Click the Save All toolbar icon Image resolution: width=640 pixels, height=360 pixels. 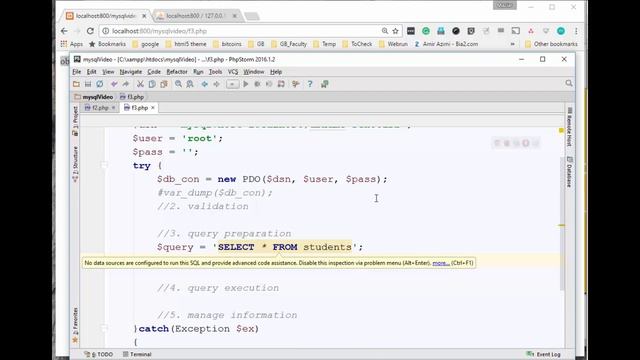pos(88,84)
